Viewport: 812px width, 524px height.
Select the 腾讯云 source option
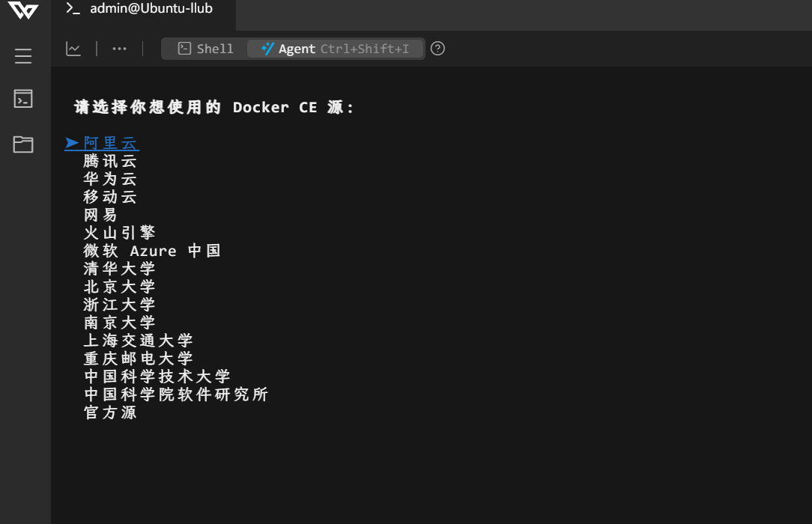tap(110, 161)
